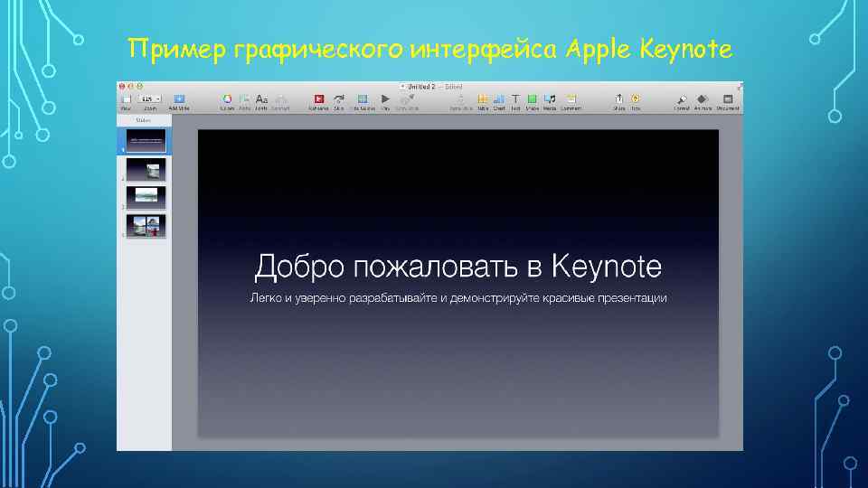The height and width of the screenshot is (488, 868).
Task: Insert a Text box
Action: pos(515,99)
